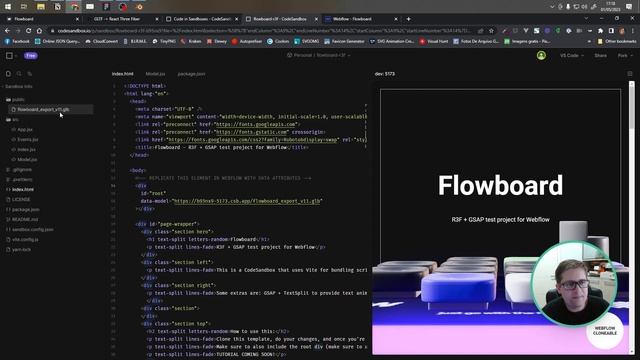Bookmark this page with the star icon

click(x=491, y=31)
